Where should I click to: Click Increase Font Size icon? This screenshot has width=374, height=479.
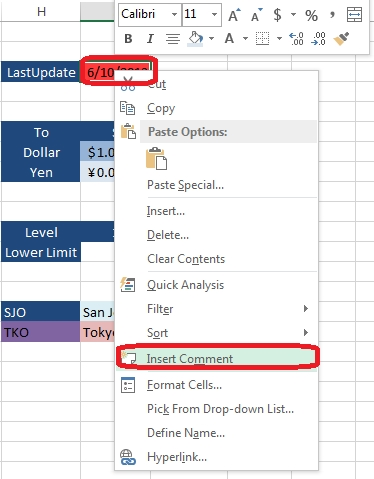234,15
